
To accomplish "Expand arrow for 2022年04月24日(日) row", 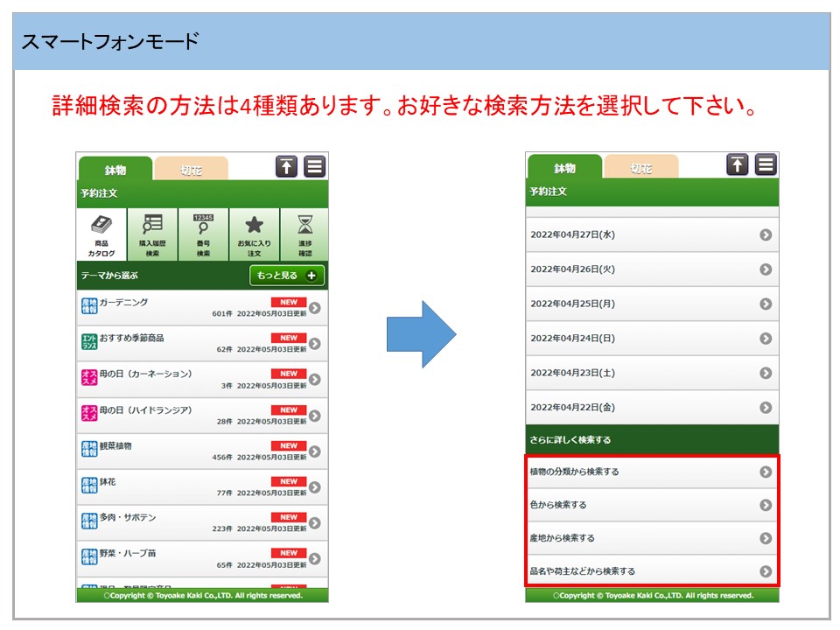I will [766, 339].
